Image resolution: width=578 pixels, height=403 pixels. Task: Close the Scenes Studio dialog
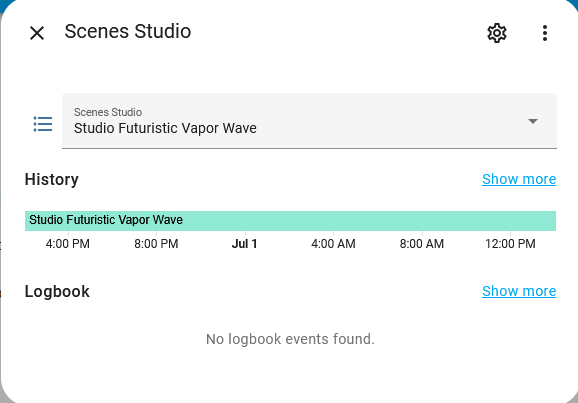pos(37,33)
